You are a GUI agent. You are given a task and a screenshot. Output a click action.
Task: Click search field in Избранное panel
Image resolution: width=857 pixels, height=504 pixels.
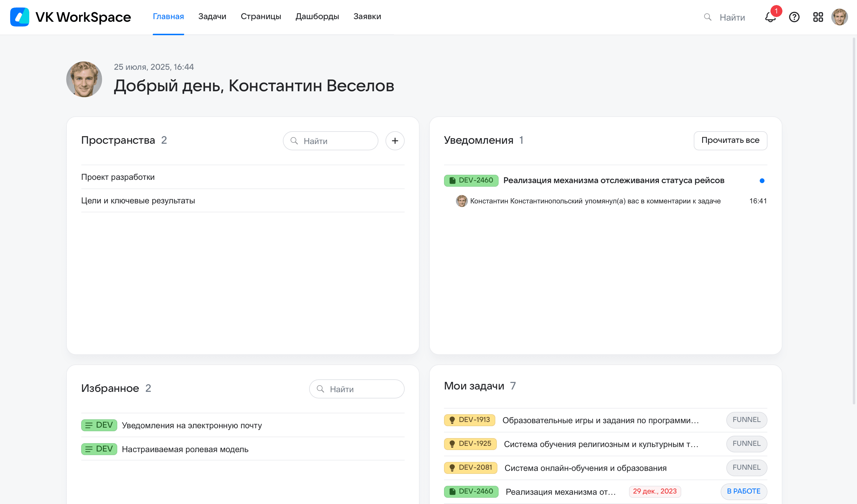coord(356,389)
